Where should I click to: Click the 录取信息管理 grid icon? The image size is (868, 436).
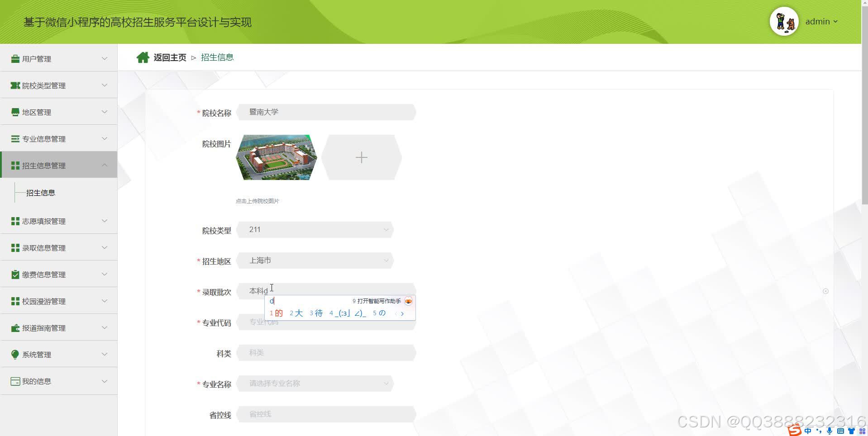[x=15, y=248]
